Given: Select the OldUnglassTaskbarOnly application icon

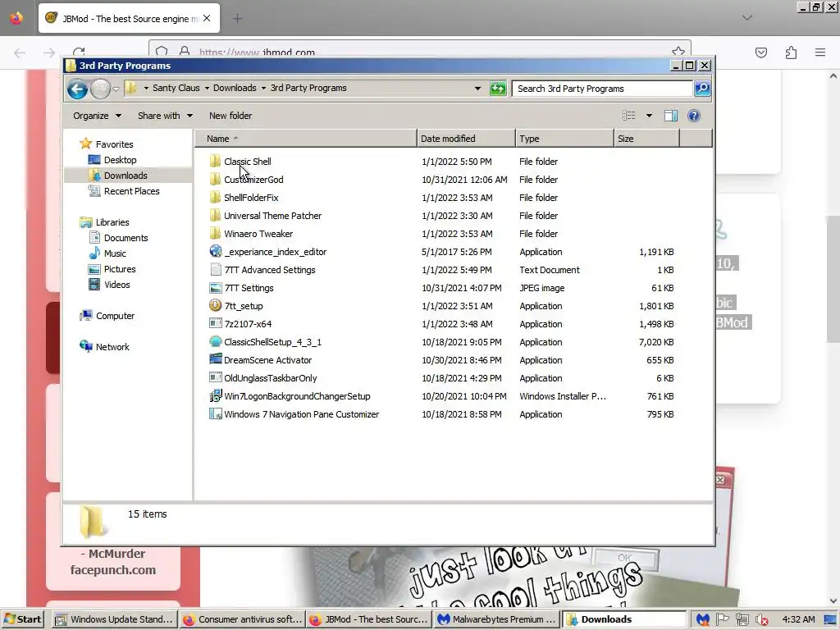Looking at the screenshot, I should point(216,377).
